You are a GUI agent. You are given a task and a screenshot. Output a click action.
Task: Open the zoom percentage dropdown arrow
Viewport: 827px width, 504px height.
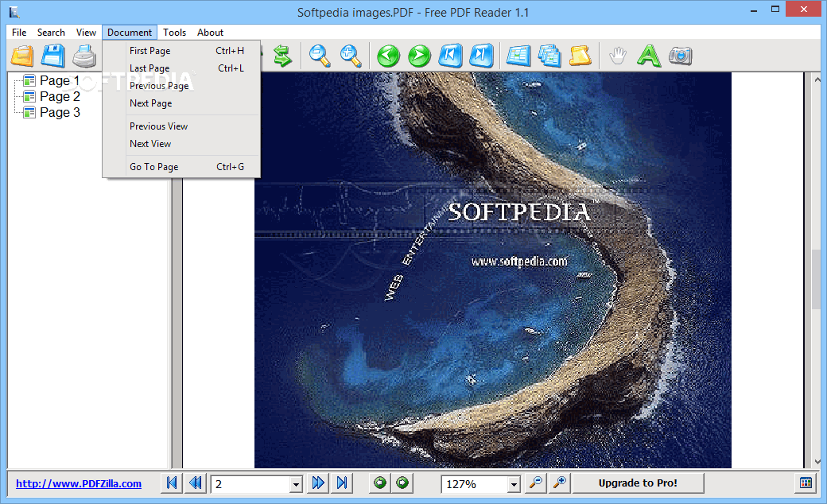click(514, 484)
